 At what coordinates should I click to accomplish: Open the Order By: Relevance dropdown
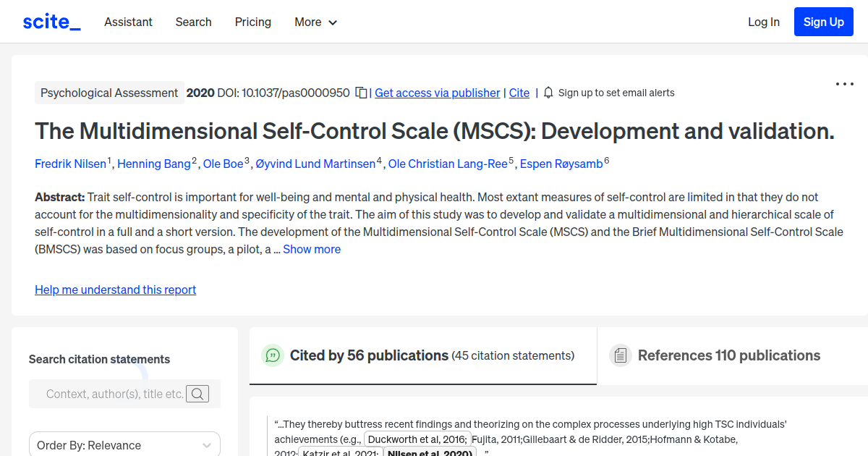click(124, 444)
